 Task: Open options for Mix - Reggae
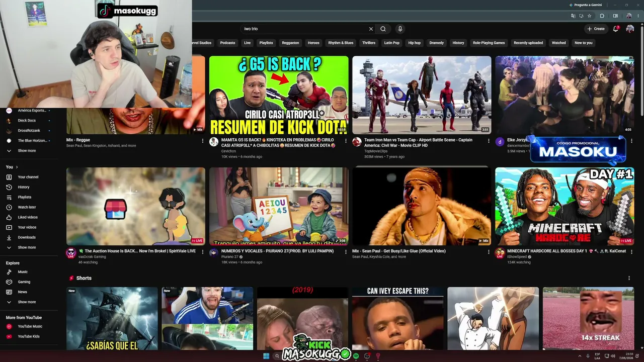coord(203,141)
